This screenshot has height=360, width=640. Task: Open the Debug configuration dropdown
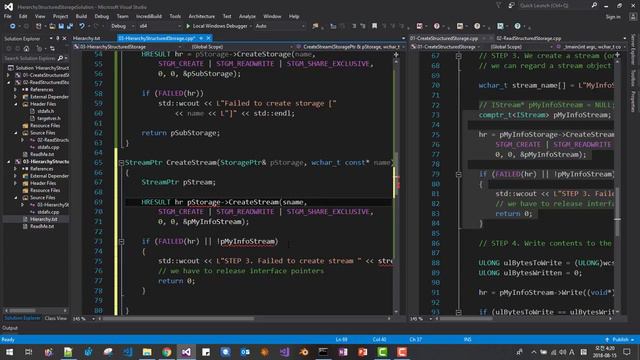pyautogui.click(x=122, y=26)
